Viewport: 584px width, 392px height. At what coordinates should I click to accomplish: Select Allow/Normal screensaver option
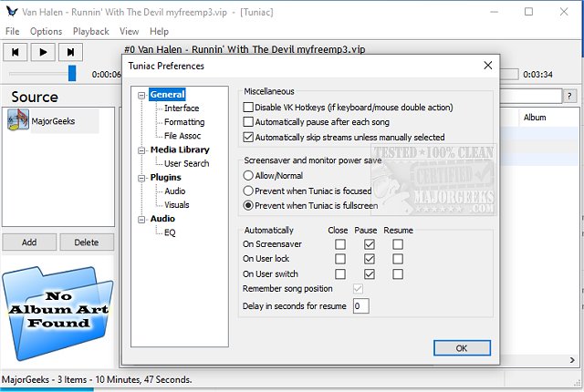click(248, 175)
